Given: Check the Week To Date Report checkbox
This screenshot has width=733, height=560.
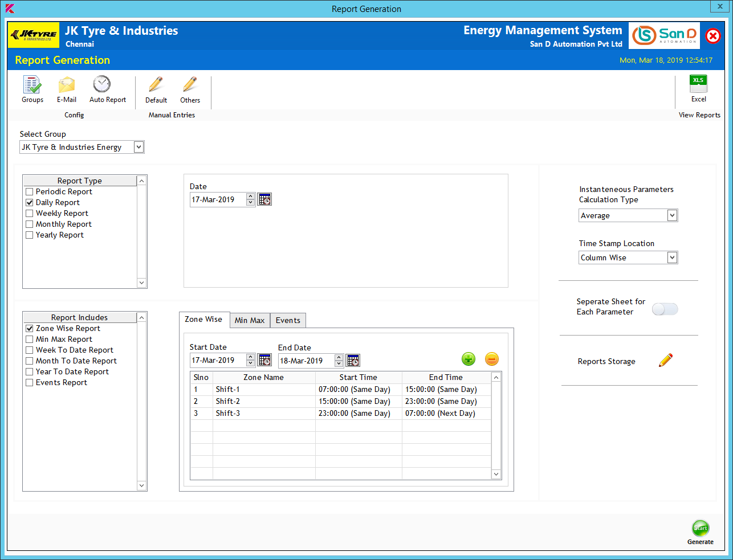Looking at the screenshot, I should (30, 350).
